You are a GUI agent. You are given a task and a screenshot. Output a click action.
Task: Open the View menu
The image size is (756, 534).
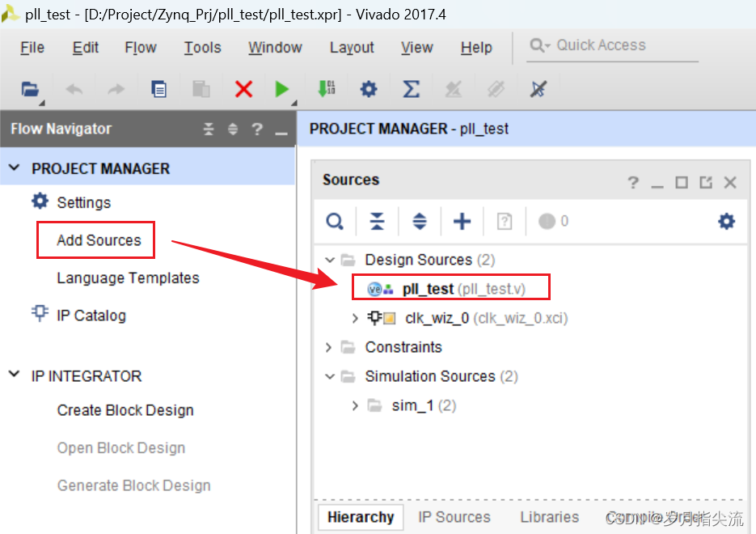(417, 48)
